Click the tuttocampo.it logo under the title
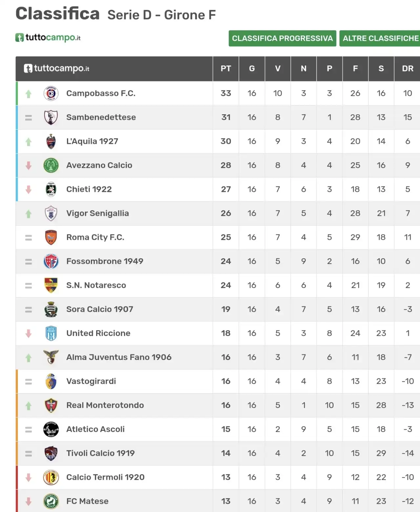 coord(48,37)
